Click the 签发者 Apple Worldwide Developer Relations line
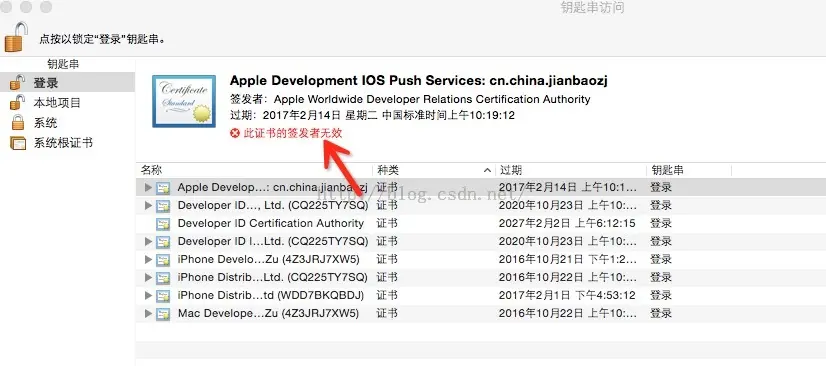Viewport: 826px width, 366px height. pyautogui.click(x=410, y=99)
